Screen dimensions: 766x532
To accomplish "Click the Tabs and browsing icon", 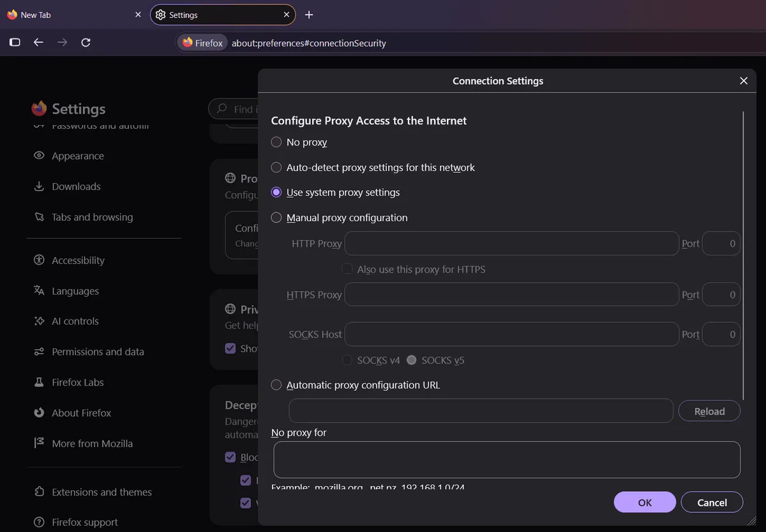I will click(39, 217).
